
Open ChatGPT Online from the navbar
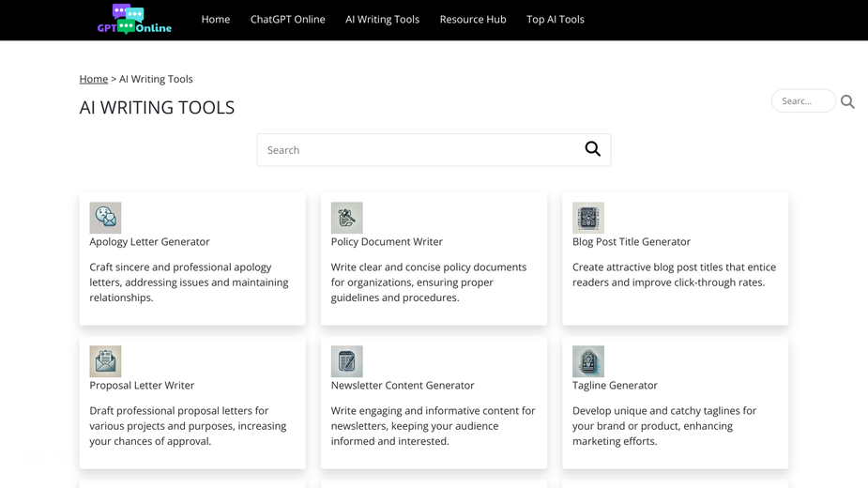tap(287, 20)
